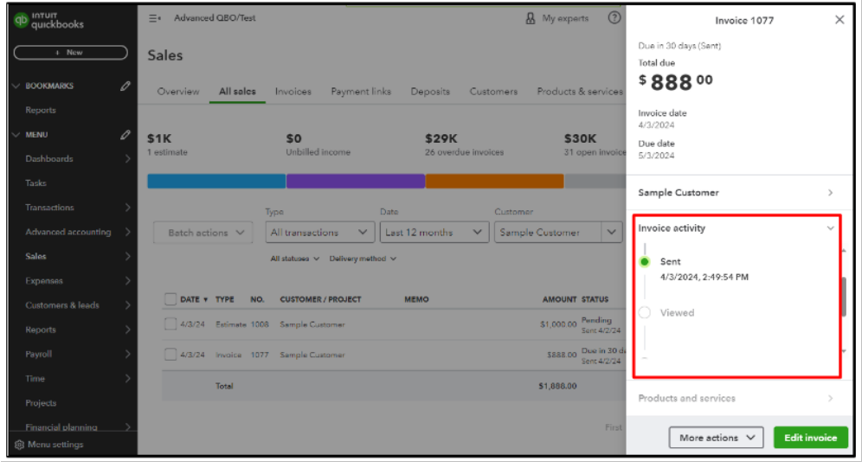Check the select-all checkbox in table header

[x=170, y=299]
